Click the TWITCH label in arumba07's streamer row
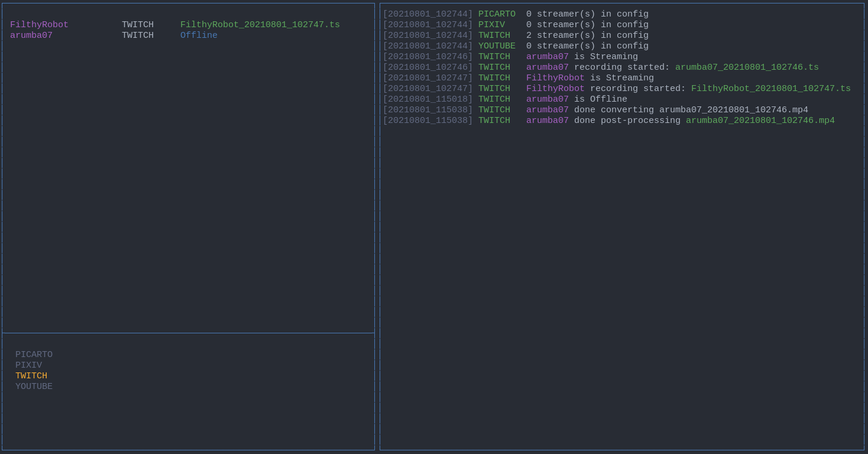Screen dimensions: 868x454 point(137,35)
